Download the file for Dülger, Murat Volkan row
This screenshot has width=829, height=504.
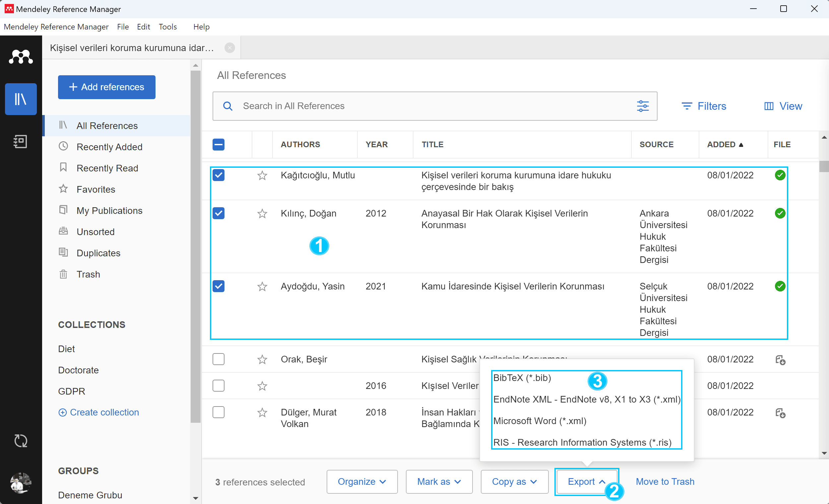[x=780, y=413]
